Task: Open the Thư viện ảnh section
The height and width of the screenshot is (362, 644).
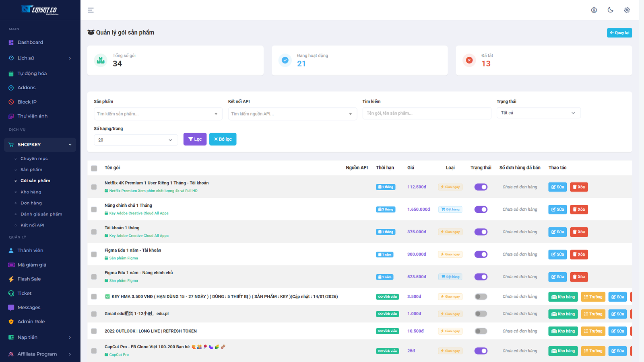Action: click(x=32, y=116)
